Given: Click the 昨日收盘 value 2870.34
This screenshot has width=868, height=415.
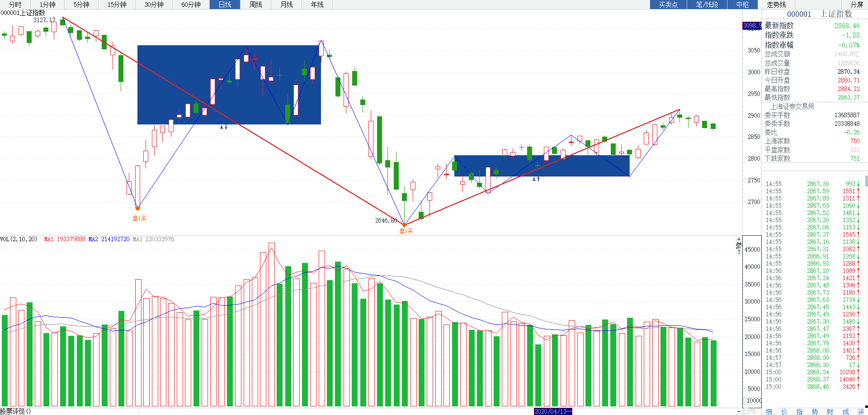Looking at the screenshot, I should tap(849, 72).
